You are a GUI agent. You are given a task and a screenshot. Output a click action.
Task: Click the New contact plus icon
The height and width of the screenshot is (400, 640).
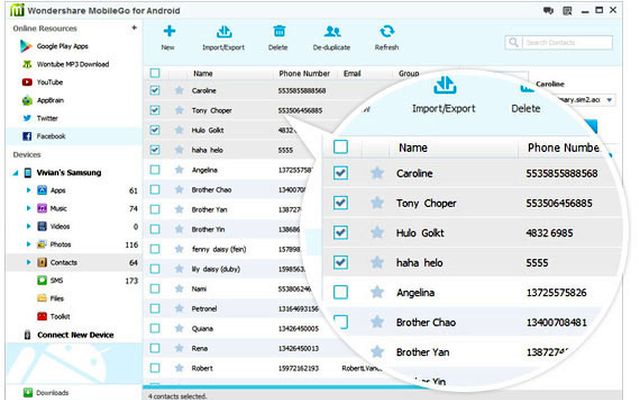(x=169, y=31)
